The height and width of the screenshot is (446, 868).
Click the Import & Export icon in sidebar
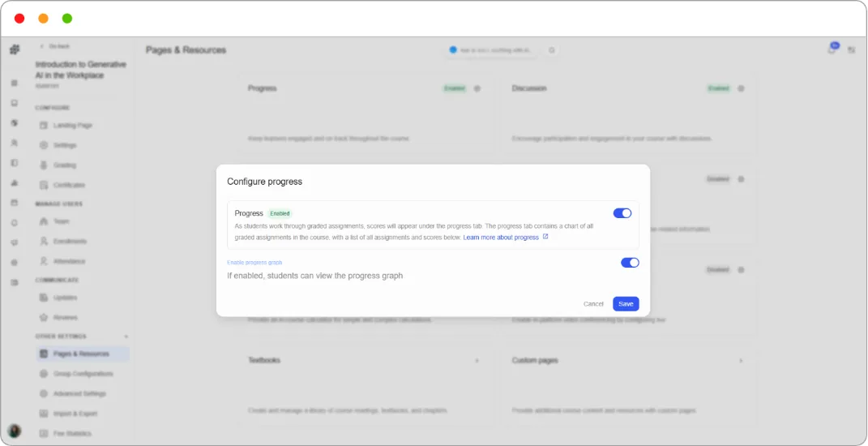43,414
